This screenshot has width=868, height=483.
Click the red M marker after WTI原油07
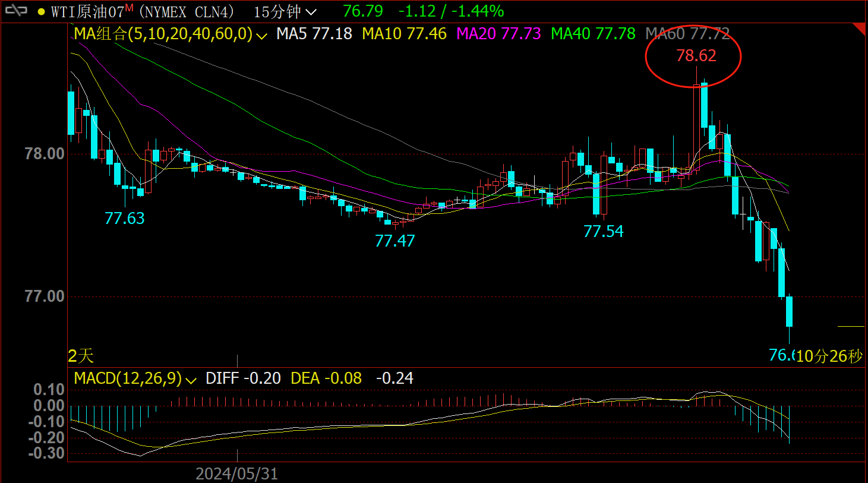pos(129,7)
